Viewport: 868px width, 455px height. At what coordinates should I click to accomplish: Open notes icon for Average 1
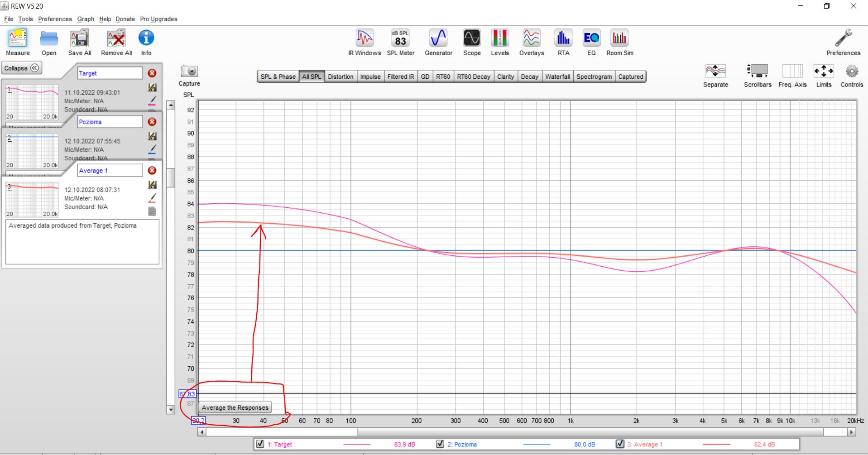pos(152,211)
